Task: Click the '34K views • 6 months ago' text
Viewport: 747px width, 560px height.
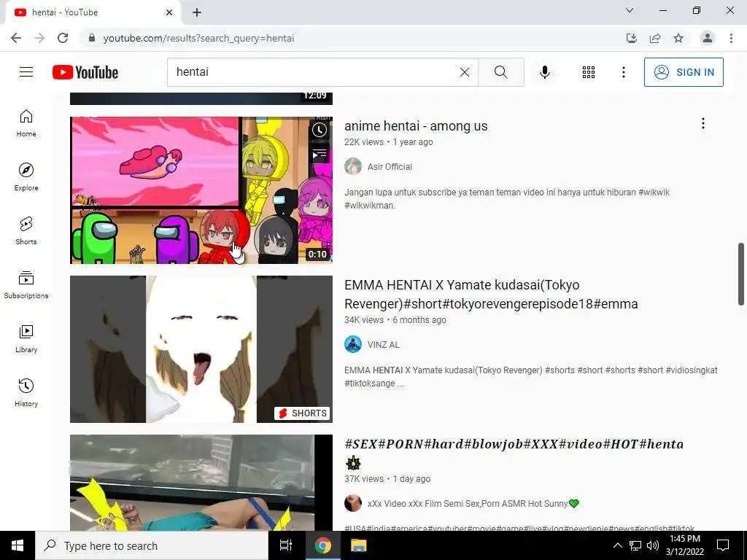Action: pyautogui.click(x=395, y=320)
